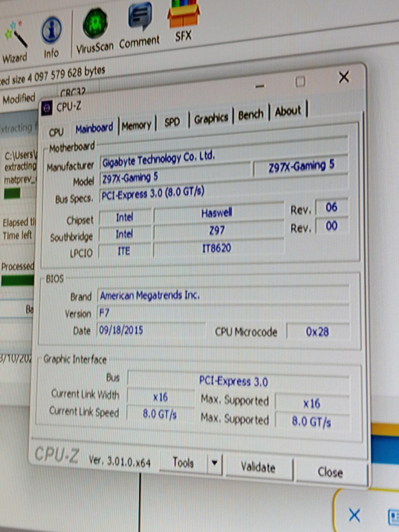Viewport: 399px width, 532px height.
Task: Click the BIOS Date 09/18/2015
Action: (151, 330)
